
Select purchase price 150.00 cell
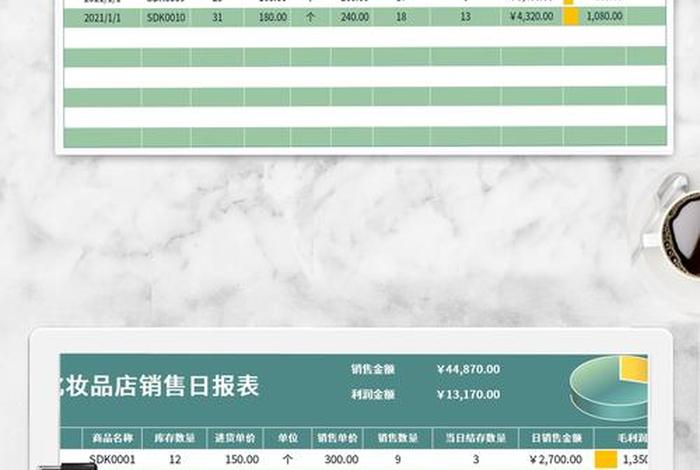pyautogui.click(x=242, y=459)
